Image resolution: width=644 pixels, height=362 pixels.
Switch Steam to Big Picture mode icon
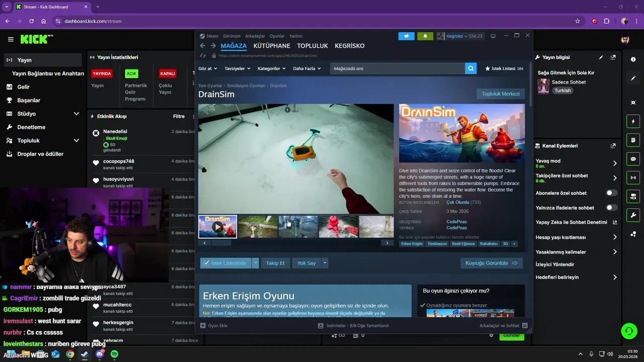(493, 36)
